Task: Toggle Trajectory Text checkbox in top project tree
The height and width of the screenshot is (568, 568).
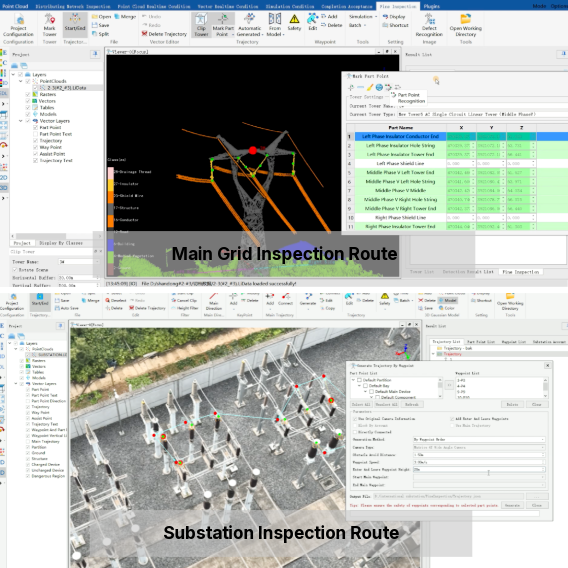Action: point(36,160)
